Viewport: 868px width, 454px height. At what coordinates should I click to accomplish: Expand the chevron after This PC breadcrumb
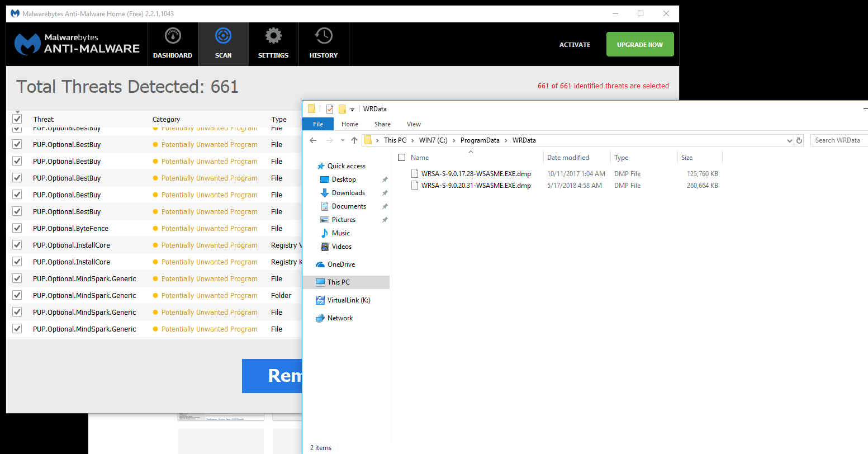click(413, 140)
